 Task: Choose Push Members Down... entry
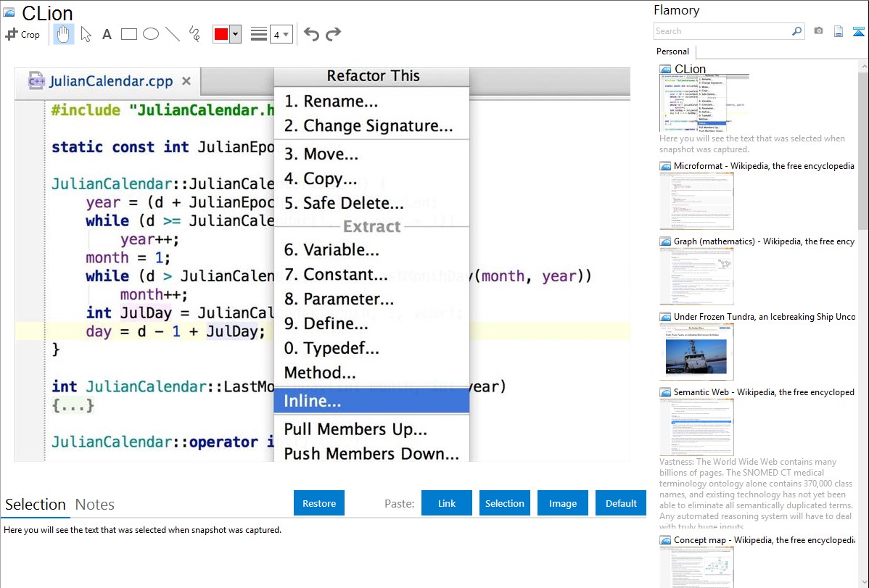click(x=371, y=452)
